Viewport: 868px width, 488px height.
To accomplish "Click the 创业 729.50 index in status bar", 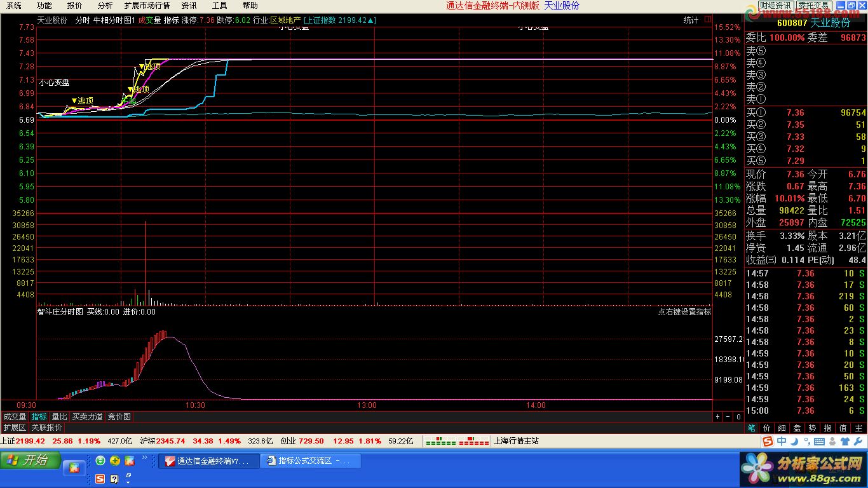I will (302, 440).
